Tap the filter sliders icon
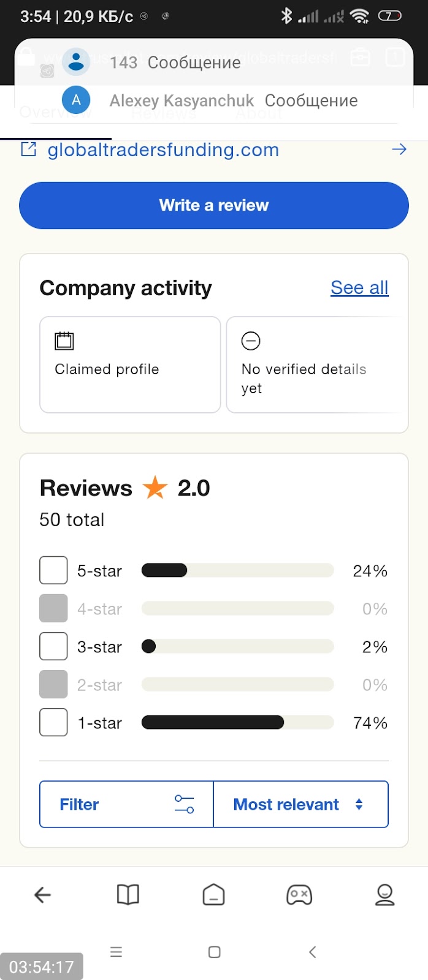Screen dimensions: 428x980 coord(184,804)
